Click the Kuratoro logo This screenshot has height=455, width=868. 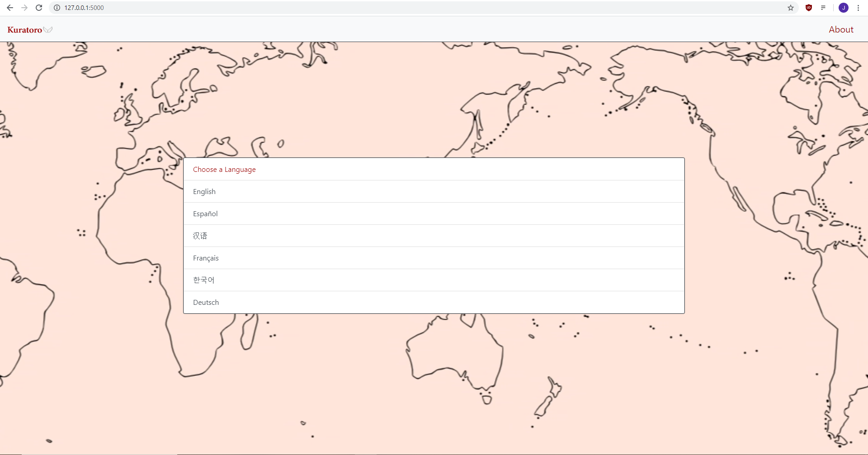point(30,30)
